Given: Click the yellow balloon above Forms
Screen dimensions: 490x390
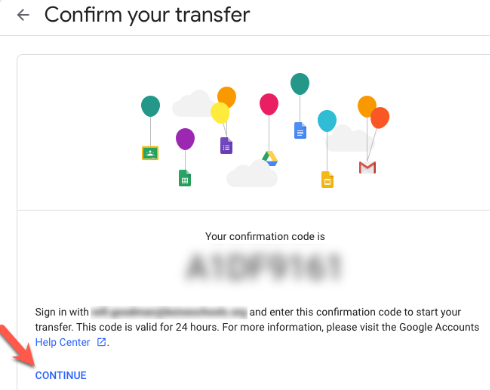Looking at the screenshot, I should [x=220, y=113].
